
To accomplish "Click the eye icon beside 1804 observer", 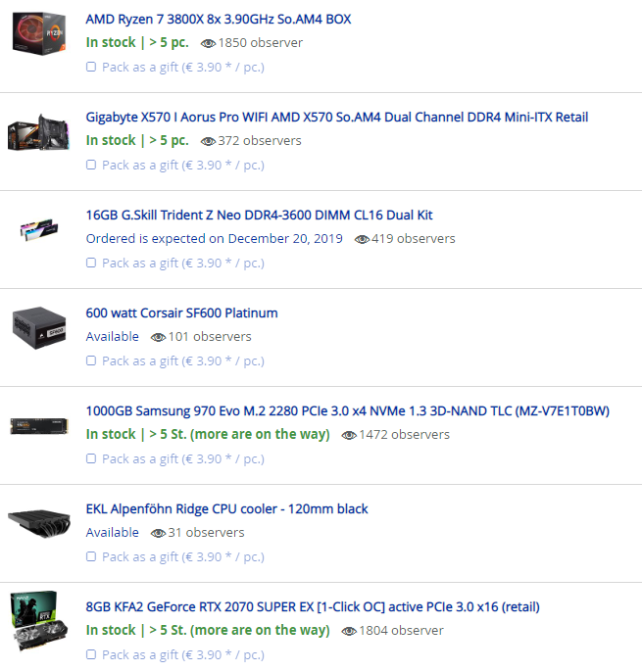I will pyautogui.click(x=349, y=631).
